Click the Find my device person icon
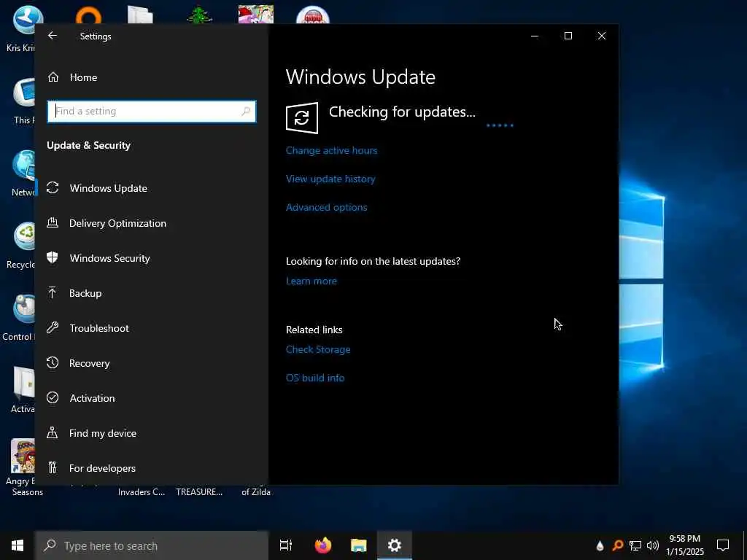This screenshot has width=747, height=560. click(53, 432)
